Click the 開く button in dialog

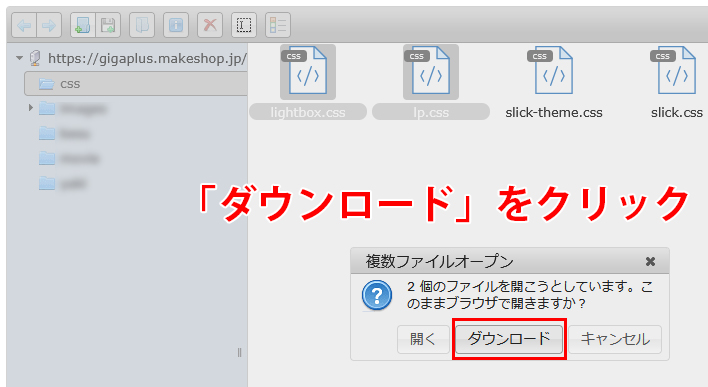point(423,339)
